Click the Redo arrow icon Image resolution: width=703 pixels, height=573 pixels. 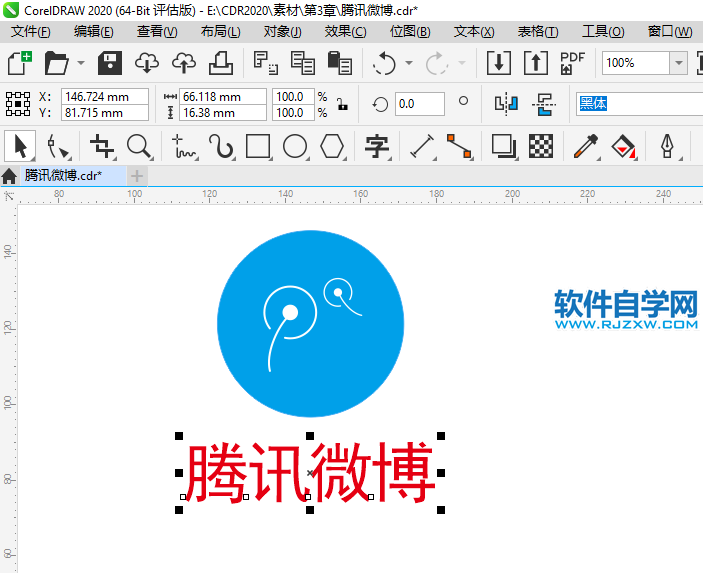pos(437,63)
